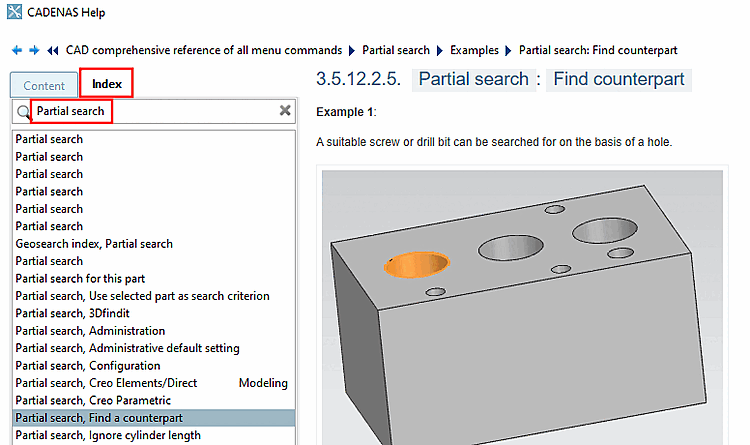
Task: Open 'Partial search for this part' entry
Action: point(80,279)
